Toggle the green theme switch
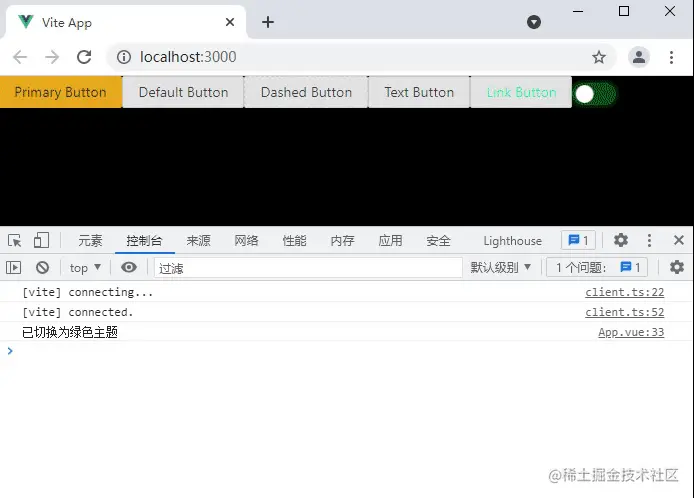Image resolution: width=694 pixels, height=498 pixels. click(594, 94)
